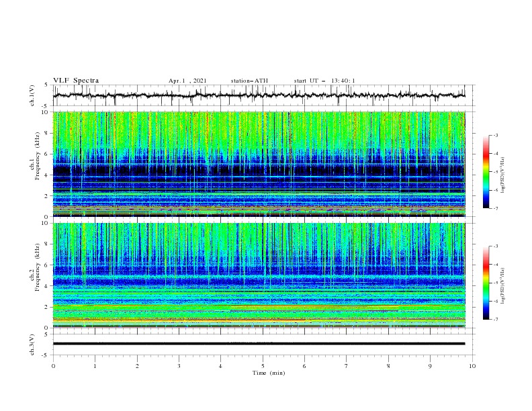Click the "2" kHz tick on ch.1 frequency axis
Image resolution: width=532 pixels, height=411 pixels.
(x=47, y=196)
